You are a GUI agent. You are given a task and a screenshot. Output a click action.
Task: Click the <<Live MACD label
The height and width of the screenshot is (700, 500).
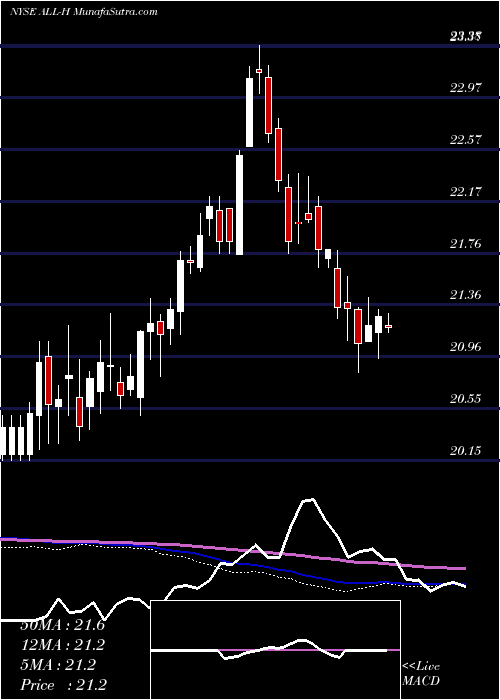click(x=421, y=674)
